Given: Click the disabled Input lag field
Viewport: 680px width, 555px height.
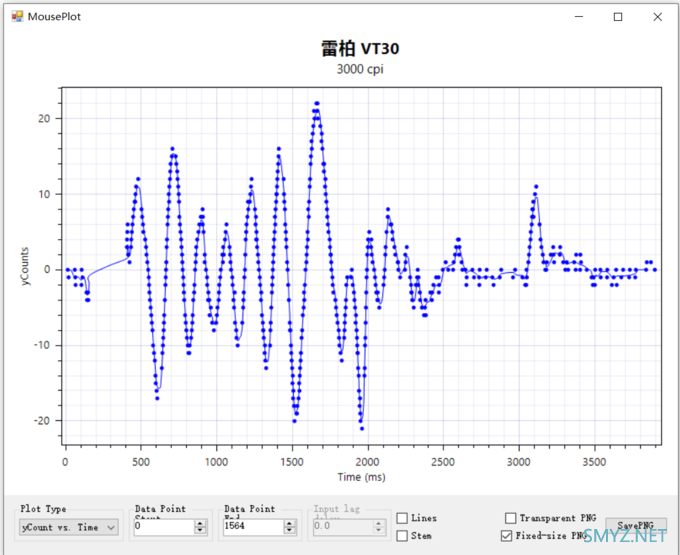Looking at the screenshot, I should [343, 526].
